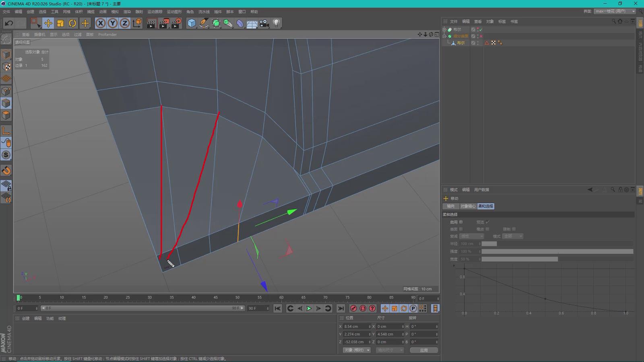Viewport: 644px width, 362px height.
Task: Click 宽度 width slider bar
Action: [557, 259]
